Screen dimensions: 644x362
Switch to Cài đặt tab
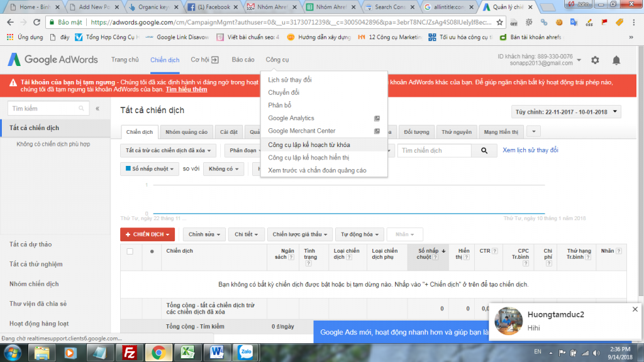(228, 132)
